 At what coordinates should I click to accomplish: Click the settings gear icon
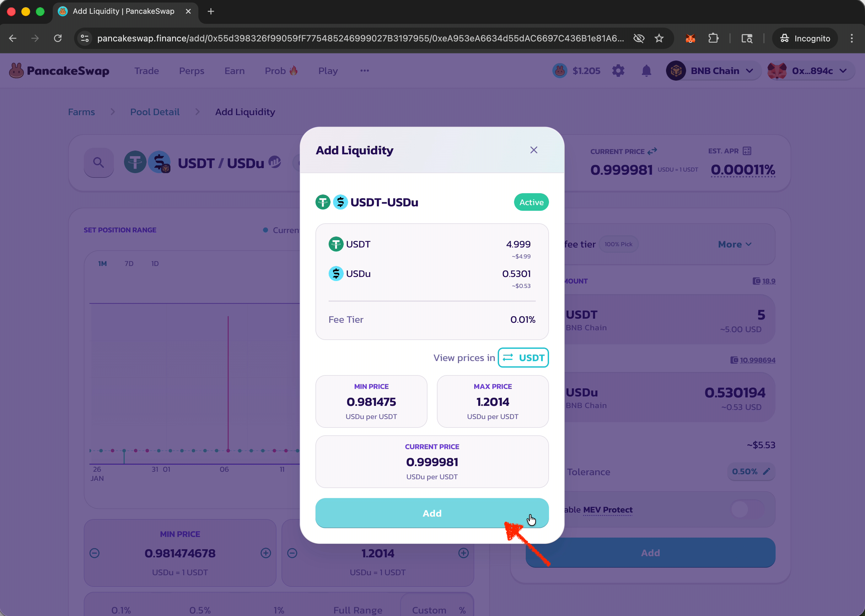(618, 71)
